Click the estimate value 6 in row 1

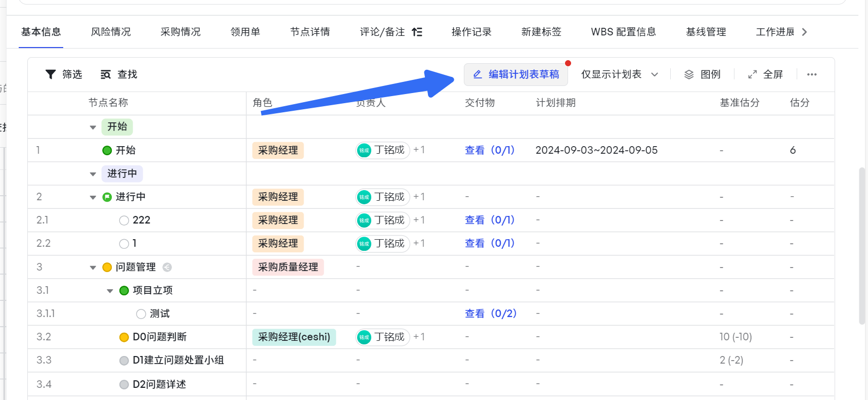coord(793,150)
